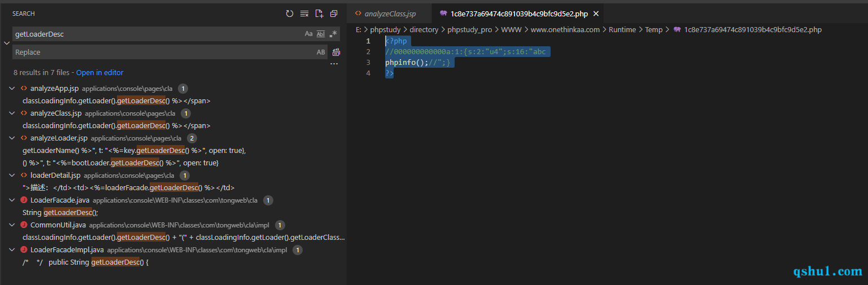The height and width of the screenshot is (285, 868).
Task: Click the Replace All icon
Action: 336,52
